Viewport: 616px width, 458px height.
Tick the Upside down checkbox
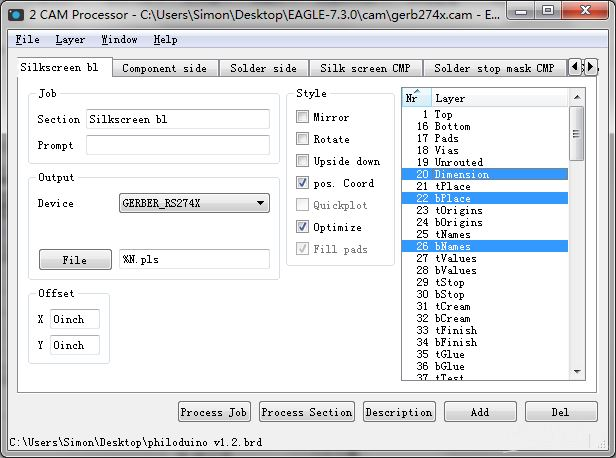[x=303, y=161]
